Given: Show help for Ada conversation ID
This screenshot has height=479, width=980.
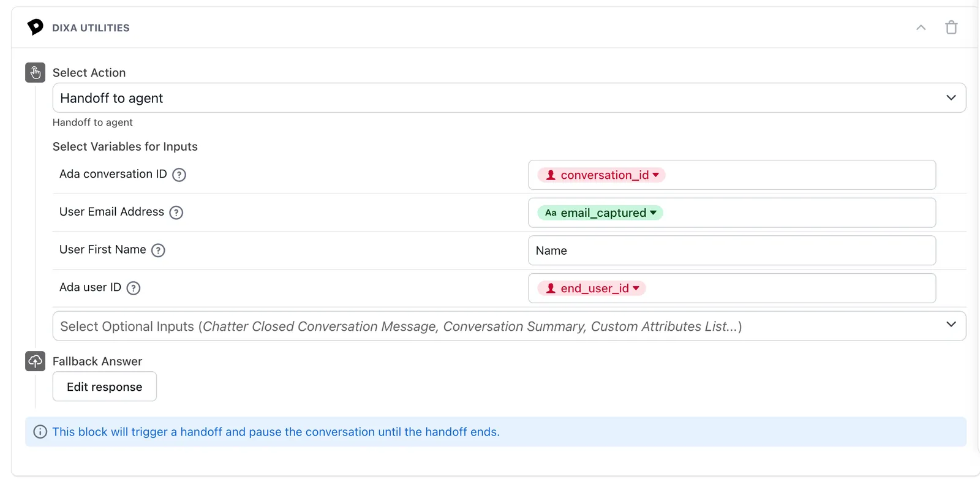Looking at the screenshot, I should click(179, 175).
